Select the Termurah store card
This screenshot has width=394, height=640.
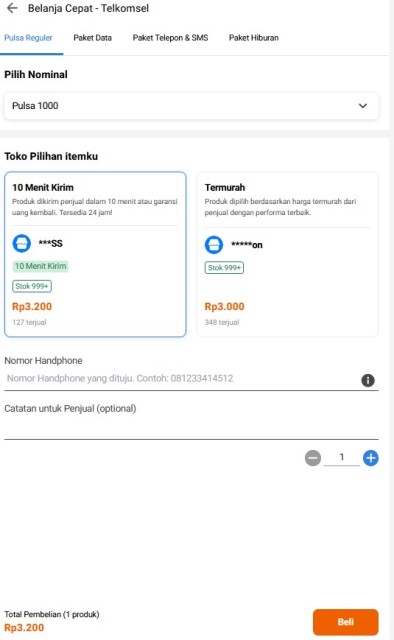(288, 254)
